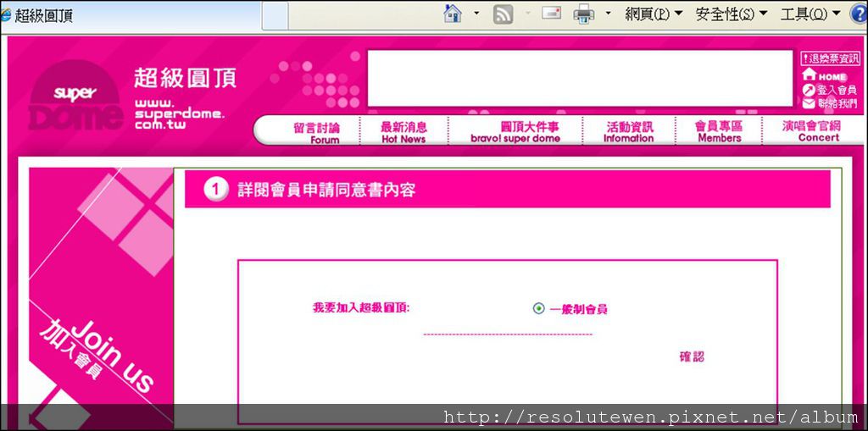
Task: Open the Home icon dropdown arrow
Action: click(476, 14)
